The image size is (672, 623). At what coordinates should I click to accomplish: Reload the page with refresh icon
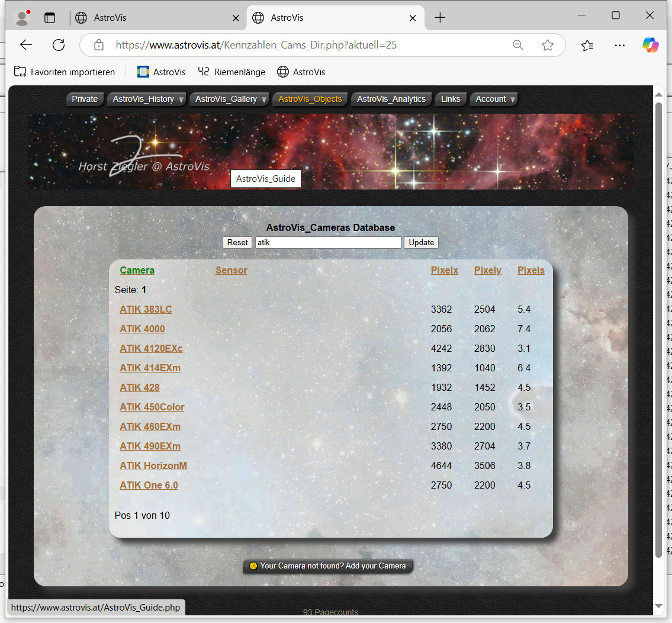coord(59,45)
